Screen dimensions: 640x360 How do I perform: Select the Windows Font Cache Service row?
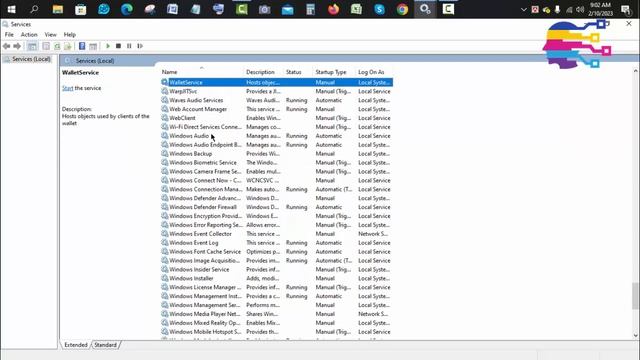click(x=277, y=252)
